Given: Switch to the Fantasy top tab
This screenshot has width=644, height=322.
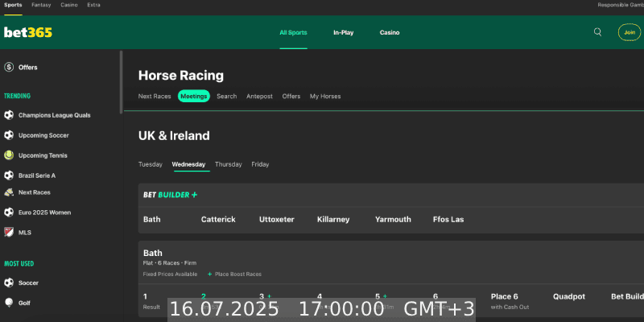Looking at the screenshot, I should click(x=41, y=5).
